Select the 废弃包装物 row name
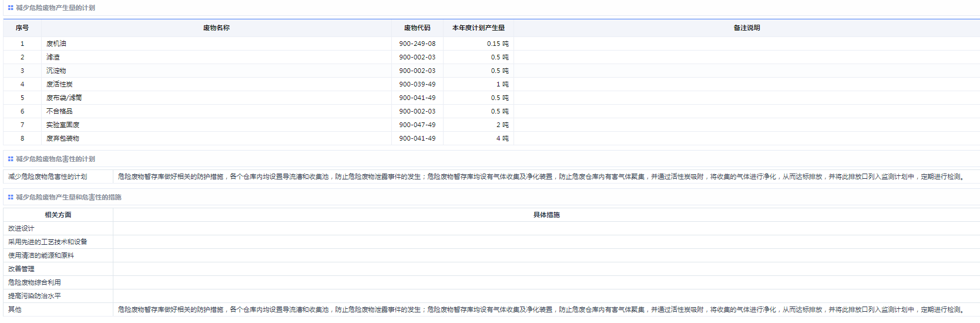This screenshot has width=980, height=323. tap(63, 139)
